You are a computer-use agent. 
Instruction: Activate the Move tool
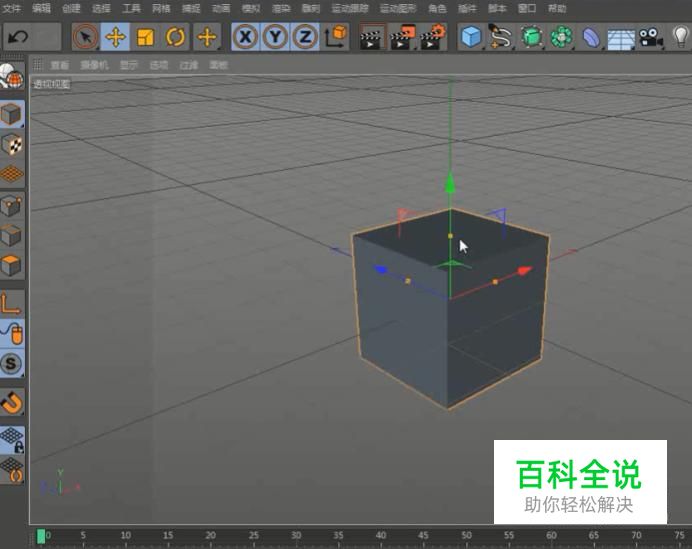pyautogui.click(x=115, y=37)
